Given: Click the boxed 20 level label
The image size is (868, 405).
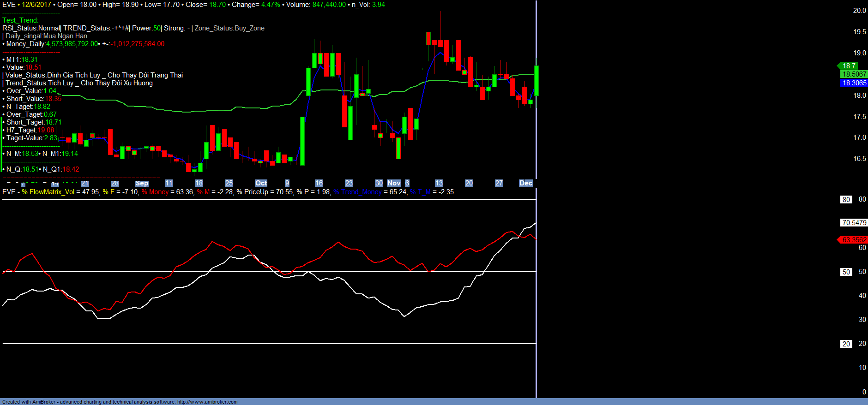Looking at the screenshot, I should 846,344.
